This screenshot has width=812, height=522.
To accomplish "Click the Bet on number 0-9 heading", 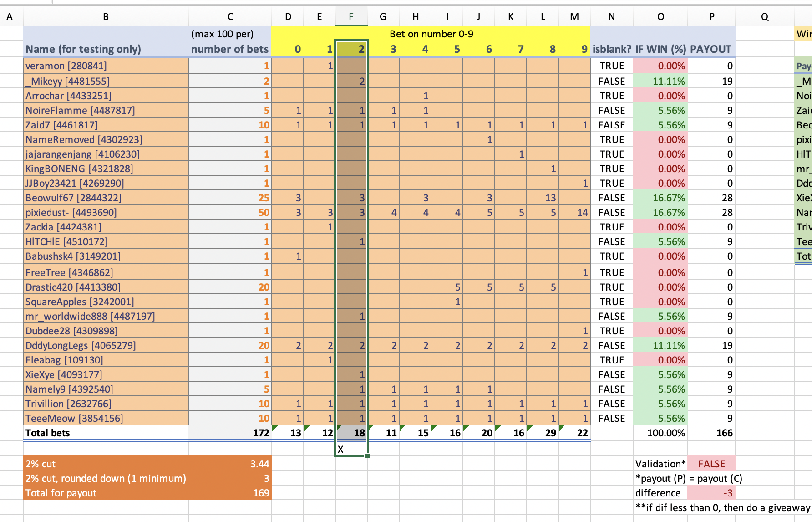I will coord(431,34).
